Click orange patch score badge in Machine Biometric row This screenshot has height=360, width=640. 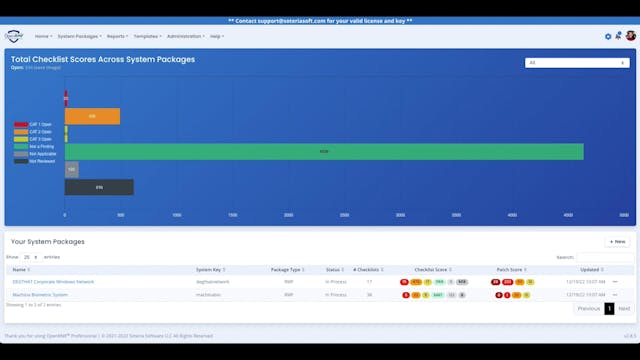point(516,295)
